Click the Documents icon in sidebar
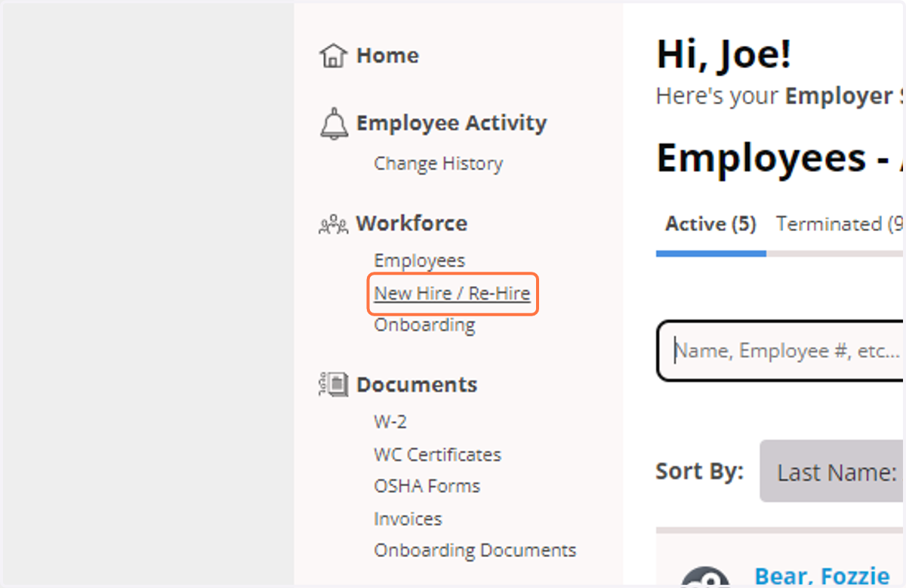 click(333, 384)
